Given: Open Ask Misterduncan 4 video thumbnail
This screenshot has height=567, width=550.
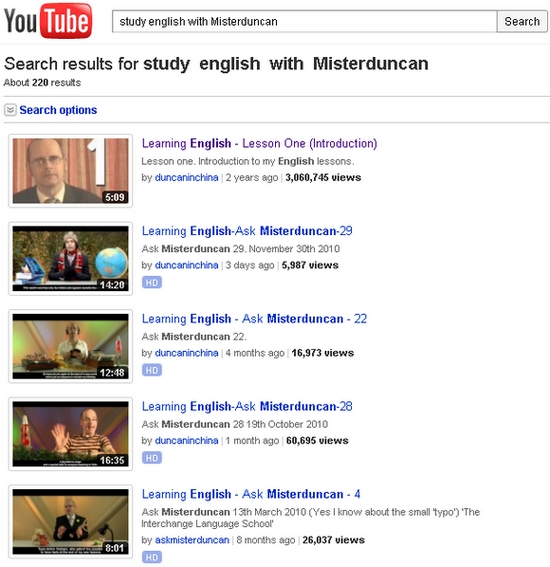Looking at the screenshot, I should point(71,522).
